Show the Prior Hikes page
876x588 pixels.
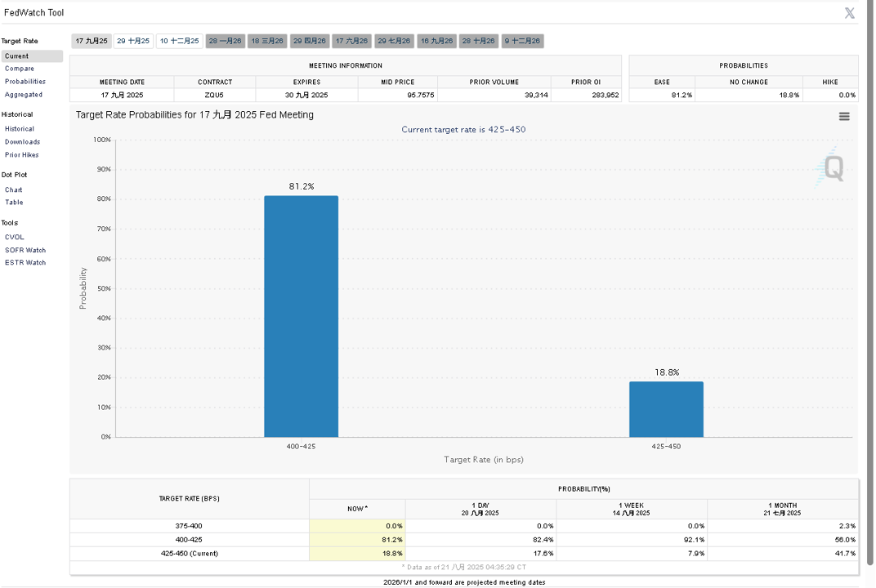[22, 155]
